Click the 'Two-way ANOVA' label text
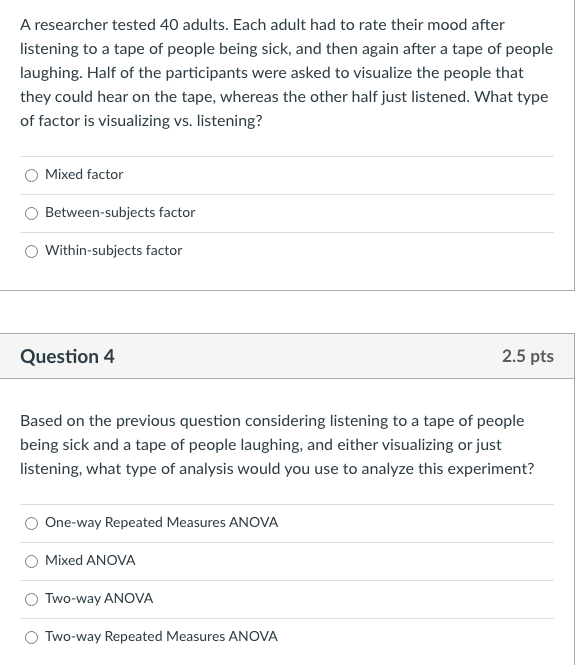Image resolution: width=575 pixels, height=665 pixels. (x=99, y=598)
